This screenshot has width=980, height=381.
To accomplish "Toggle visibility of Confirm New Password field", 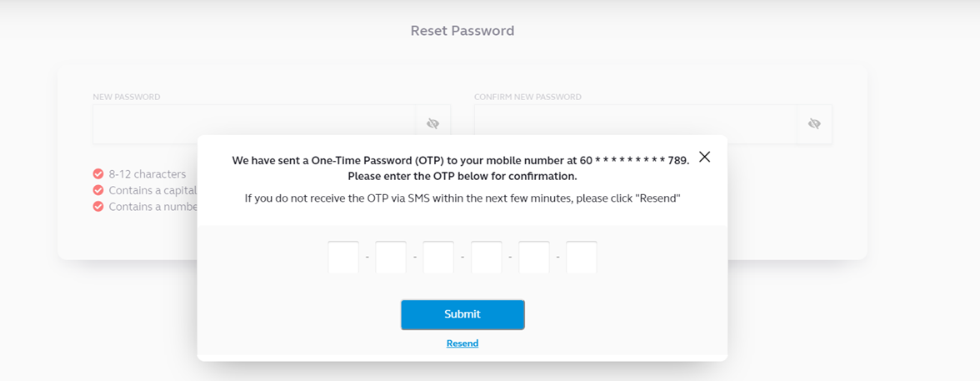I will (x=813, y=124).
